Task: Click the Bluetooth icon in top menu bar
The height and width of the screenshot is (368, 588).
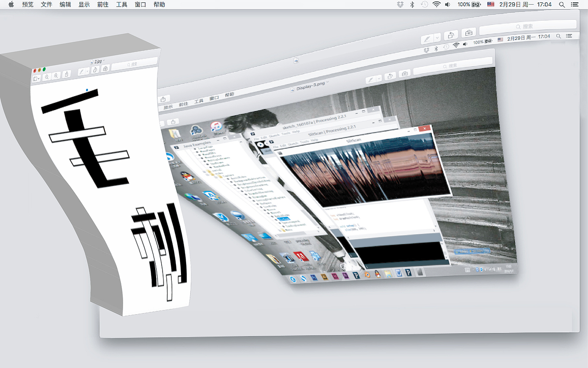Action: click(412, 5)
